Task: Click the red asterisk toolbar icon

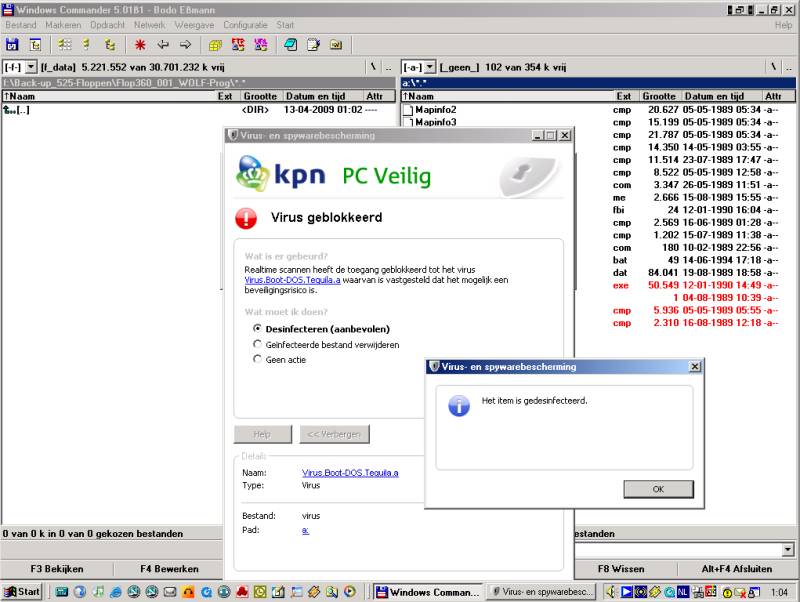Action: (140, 45)
